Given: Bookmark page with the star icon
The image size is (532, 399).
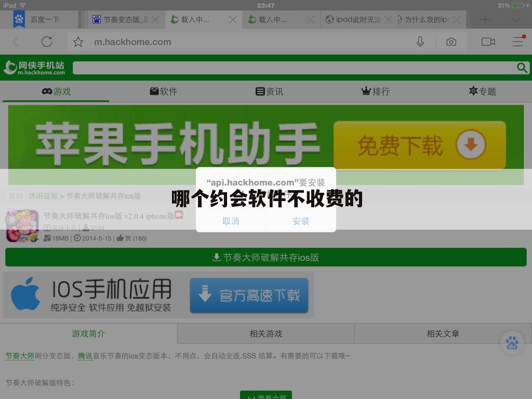Looking at the screenshot, I should [x=78, y=42].
